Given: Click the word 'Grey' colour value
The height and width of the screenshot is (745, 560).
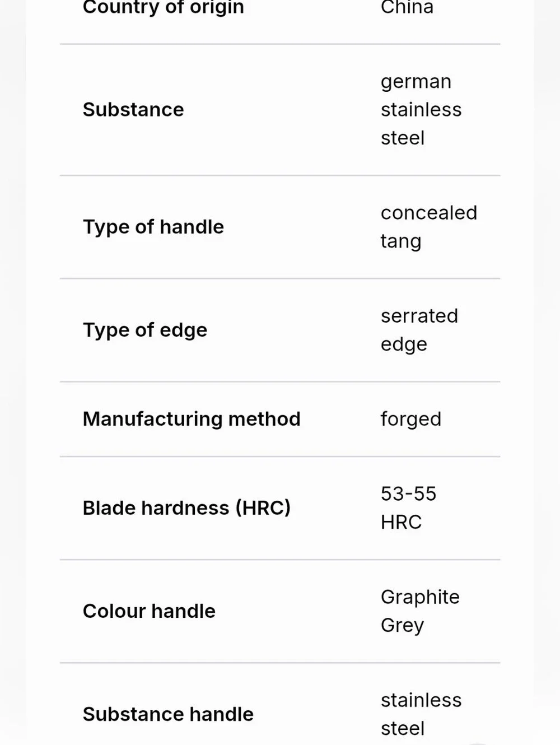Looking at the screenshot, I should click(x=402, y=625).
